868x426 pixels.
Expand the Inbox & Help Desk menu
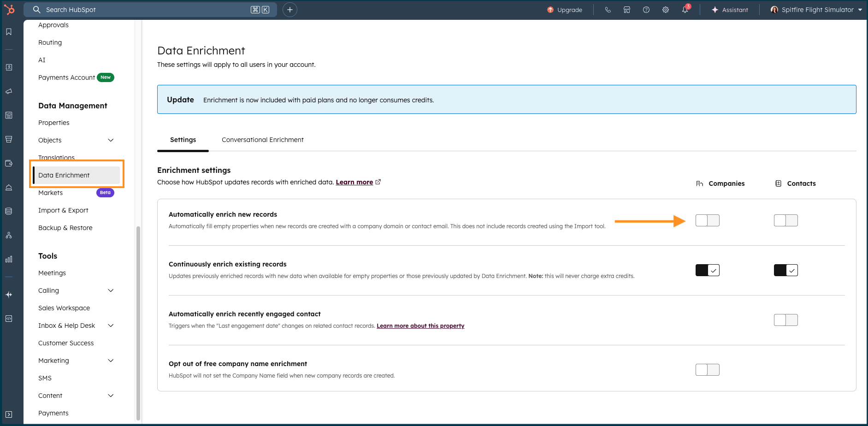point(111,325)
